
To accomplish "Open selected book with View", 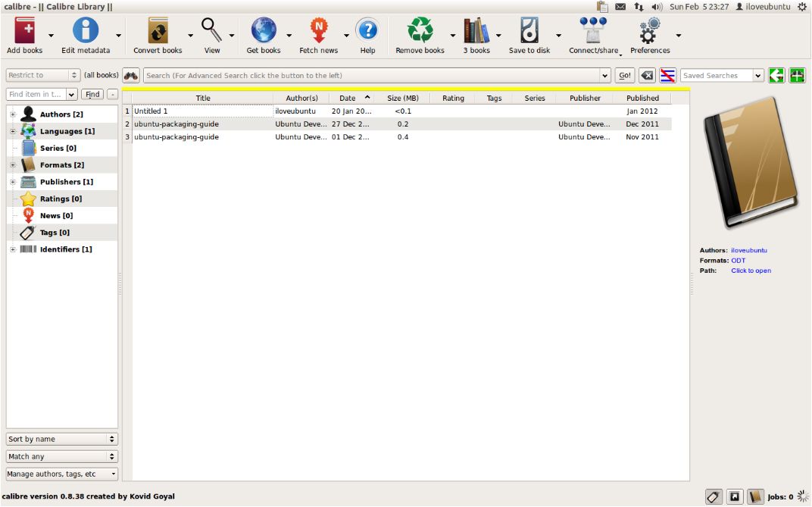I will tap(212, 35).
